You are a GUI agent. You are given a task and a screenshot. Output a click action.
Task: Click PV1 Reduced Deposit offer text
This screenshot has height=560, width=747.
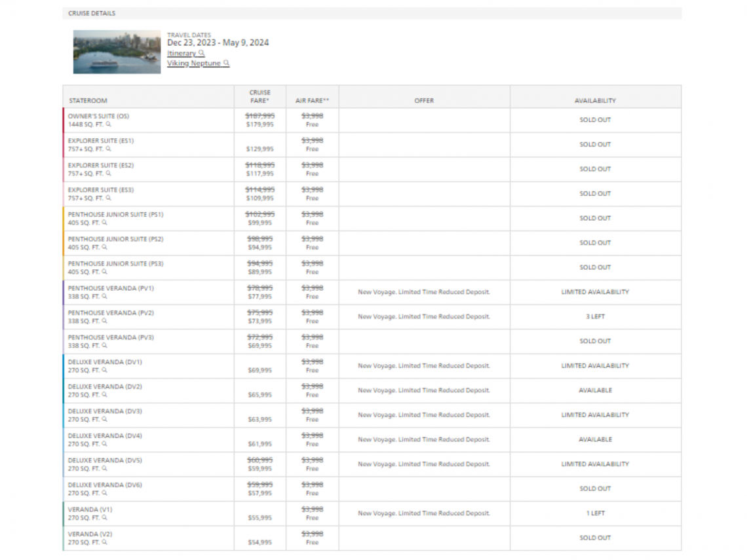click(424, 292)
